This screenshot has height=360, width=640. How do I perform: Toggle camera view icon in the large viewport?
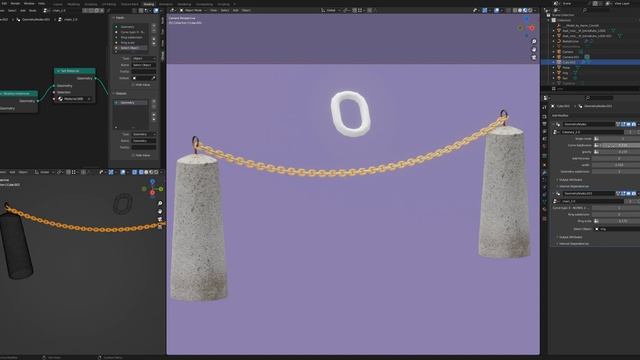(533, 58)
